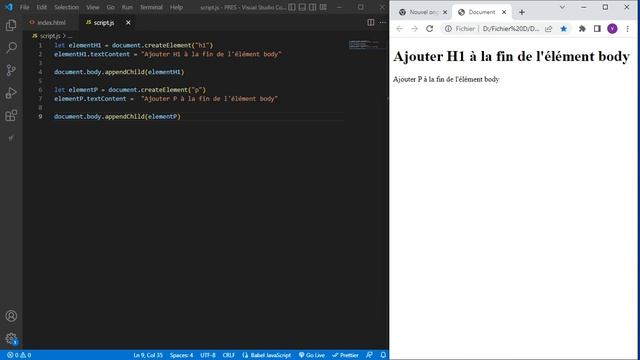Click the bookmark star icon
The width and height of the screenshot is (640, 360).
coord(564,29)
